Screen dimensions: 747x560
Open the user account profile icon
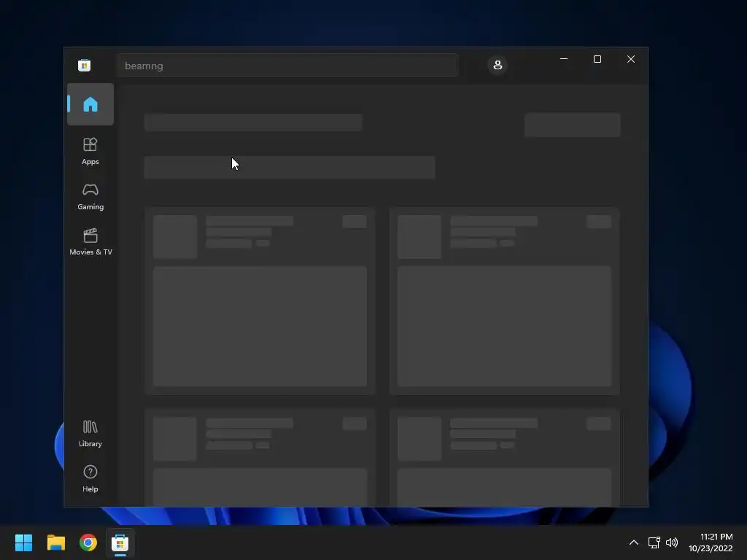click(498, 65)
